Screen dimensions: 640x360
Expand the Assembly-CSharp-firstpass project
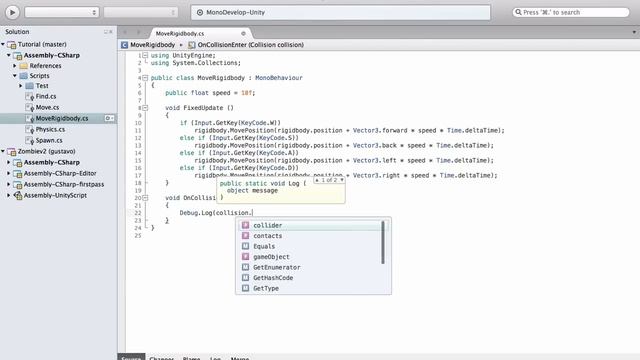coord(9,184)
